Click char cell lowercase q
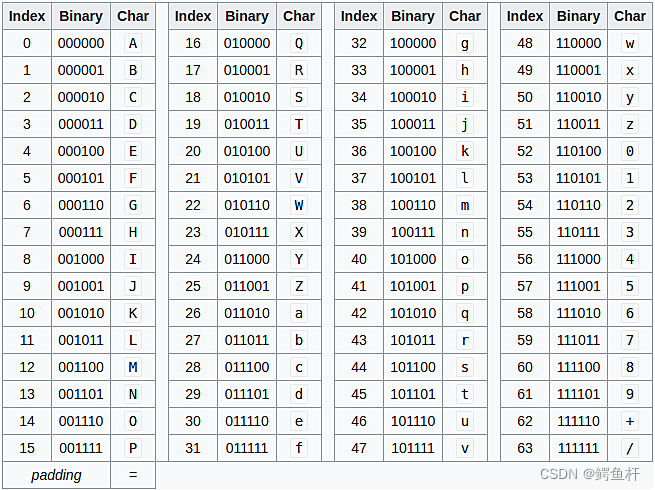The height and width of the screenshot is (490, 655). pyautogui.click(x=465, y=313)
